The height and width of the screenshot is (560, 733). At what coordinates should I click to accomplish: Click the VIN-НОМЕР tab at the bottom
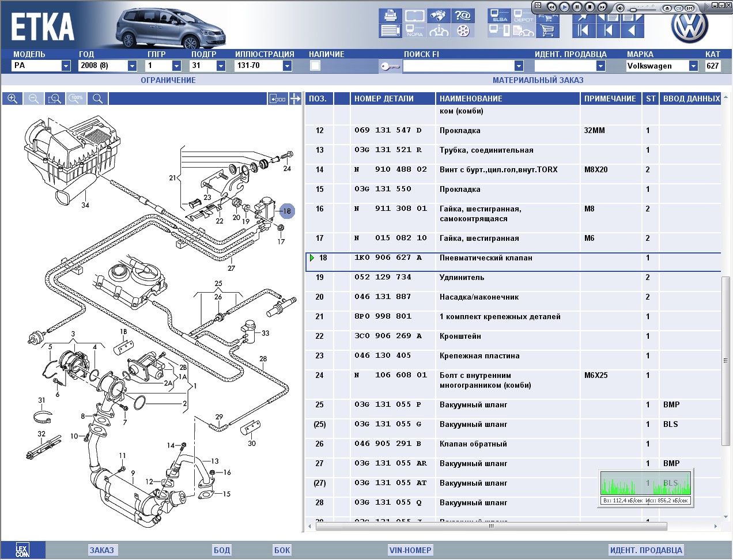pyautogui.click(x=410, y=550)
